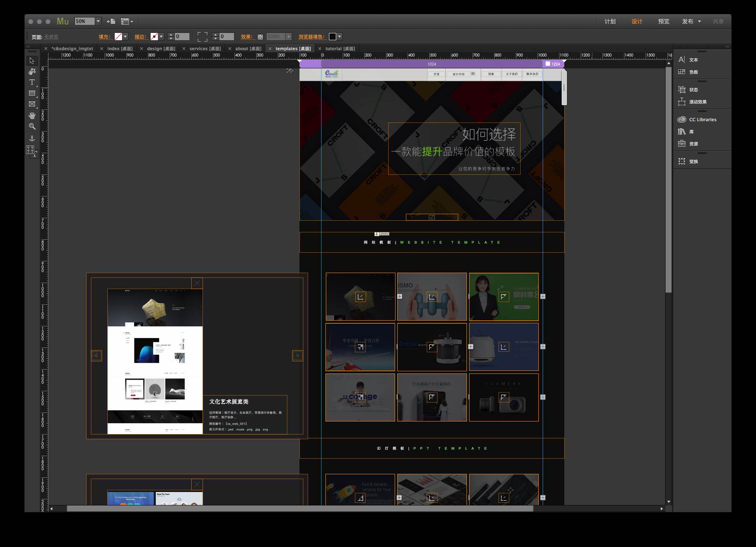
Task: Close the top lightbox with its X
Action: pos(197,283)
